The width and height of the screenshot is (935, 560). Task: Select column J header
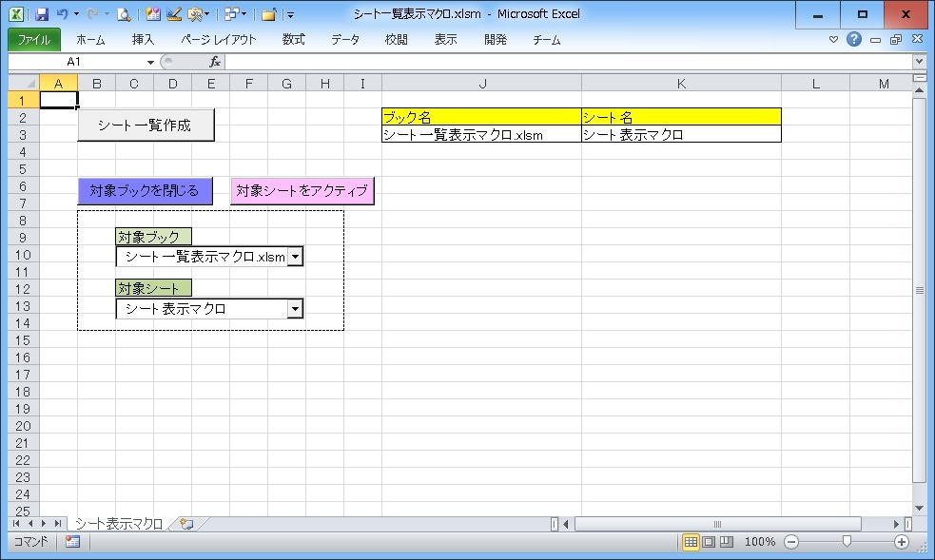[482, 84]
